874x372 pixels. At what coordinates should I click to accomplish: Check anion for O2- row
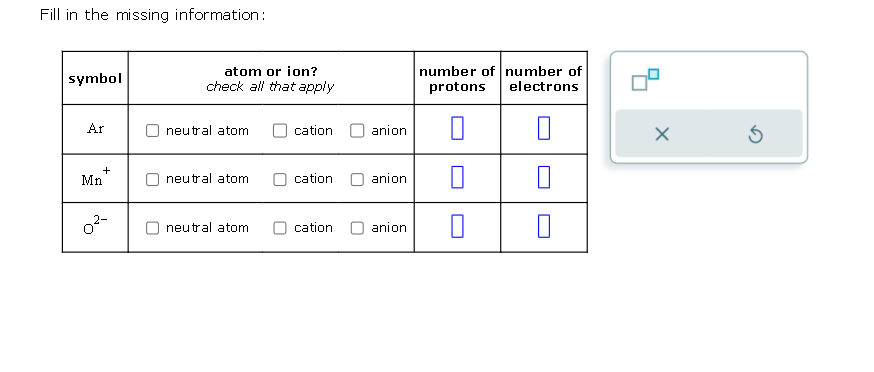tap(357, 228)
